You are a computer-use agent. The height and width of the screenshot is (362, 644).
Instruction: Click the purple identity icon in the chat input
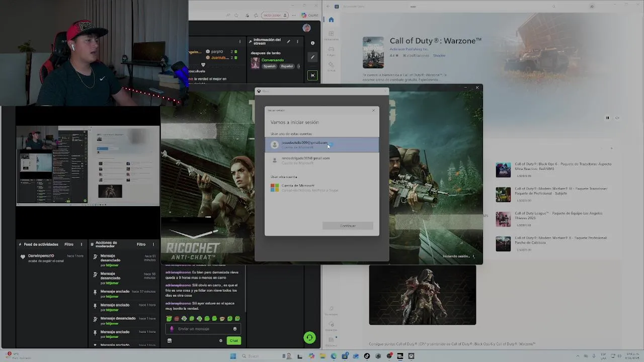(x=172, y=329)
